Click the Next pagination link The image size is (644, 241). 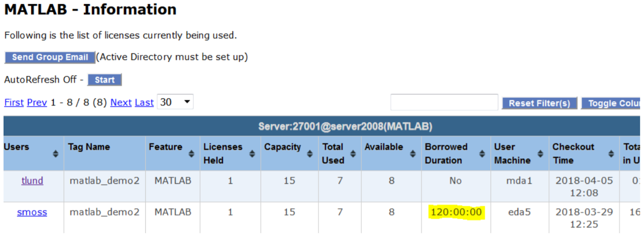pyautogui.click(x=121, y=103)
